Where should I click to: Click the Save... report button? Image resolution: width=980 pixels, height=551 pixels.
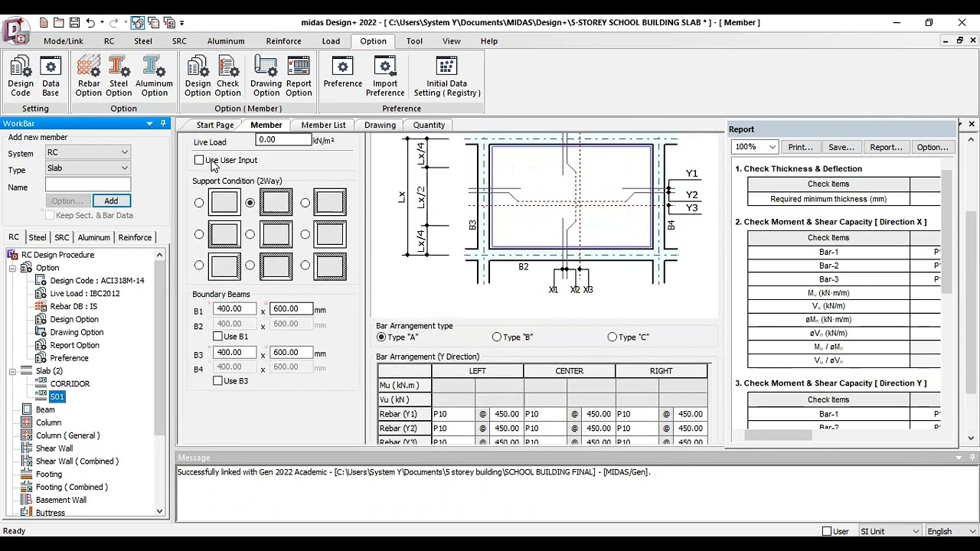[841, 147]
